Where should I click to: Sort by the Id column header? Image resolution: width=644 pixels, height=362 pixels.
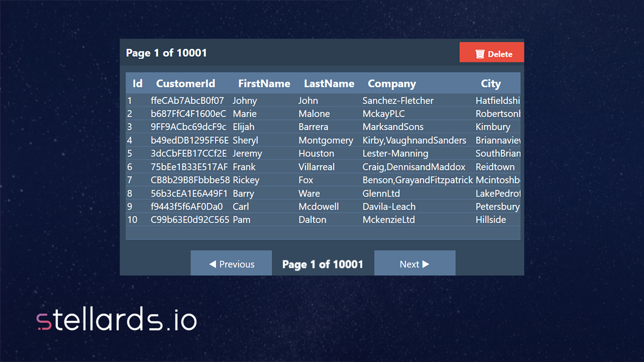[137, 83]
